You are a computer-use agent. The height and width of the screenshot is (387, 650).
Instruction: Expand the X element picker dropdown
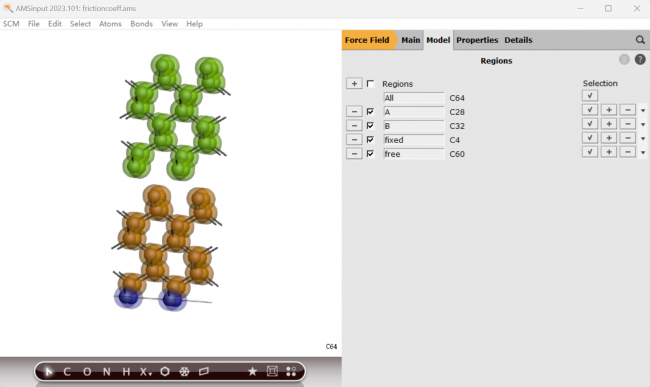pyautogui.click(x=145, y=372)
